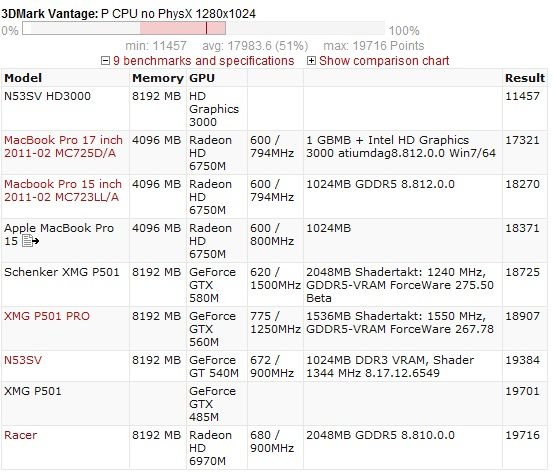Open the XMG P501 PRO link

coord(47,316)
